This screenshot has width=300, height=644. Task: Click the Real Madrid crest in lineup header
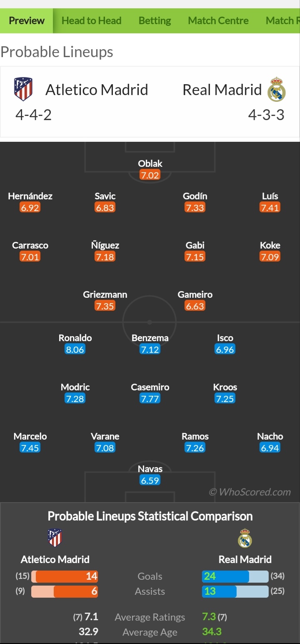277,89
